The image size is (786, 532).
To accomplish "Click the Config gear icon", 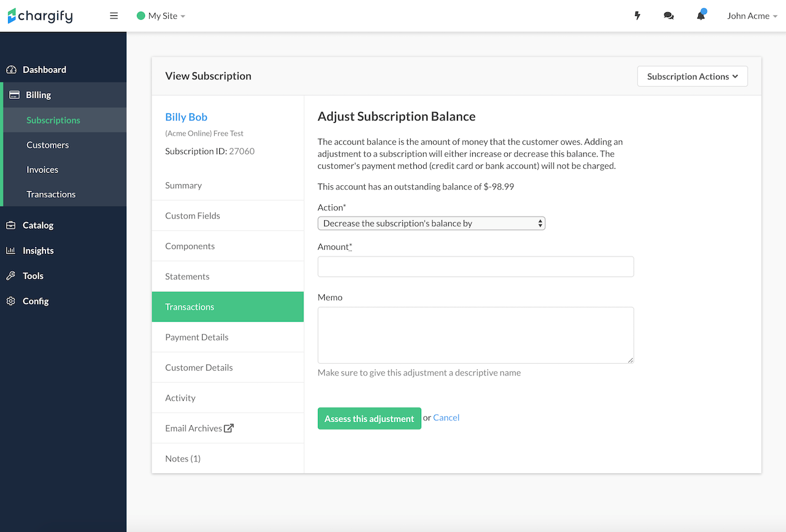I will click(x=11, y=301).
